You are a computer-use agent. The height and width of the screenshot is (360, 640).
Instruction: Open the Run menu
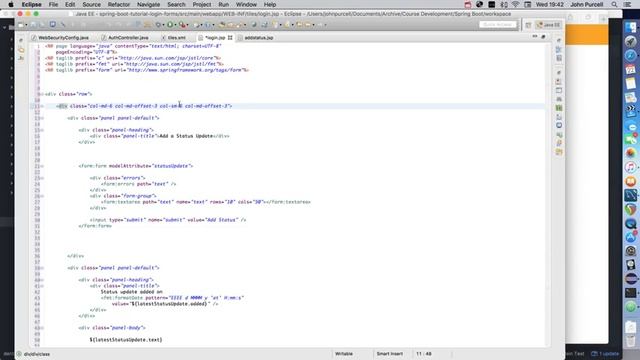[223, 4]
